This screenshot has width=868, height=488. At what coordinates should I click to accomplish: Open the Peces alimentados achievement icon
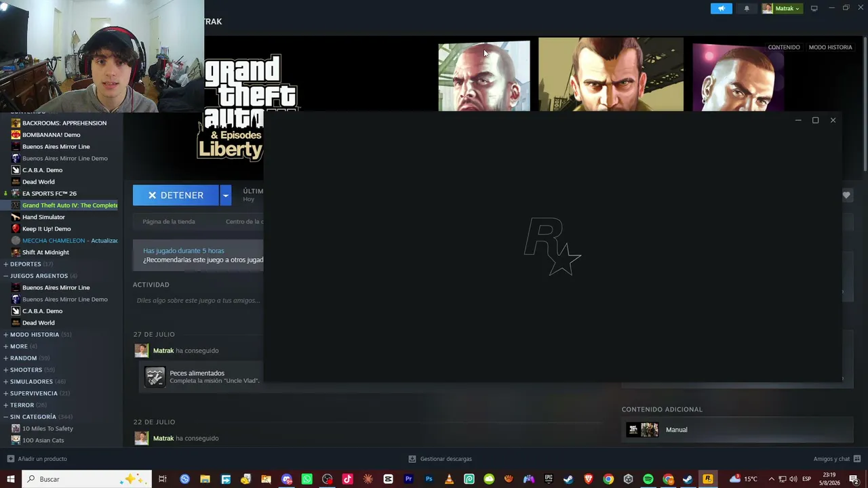(155, 377)
